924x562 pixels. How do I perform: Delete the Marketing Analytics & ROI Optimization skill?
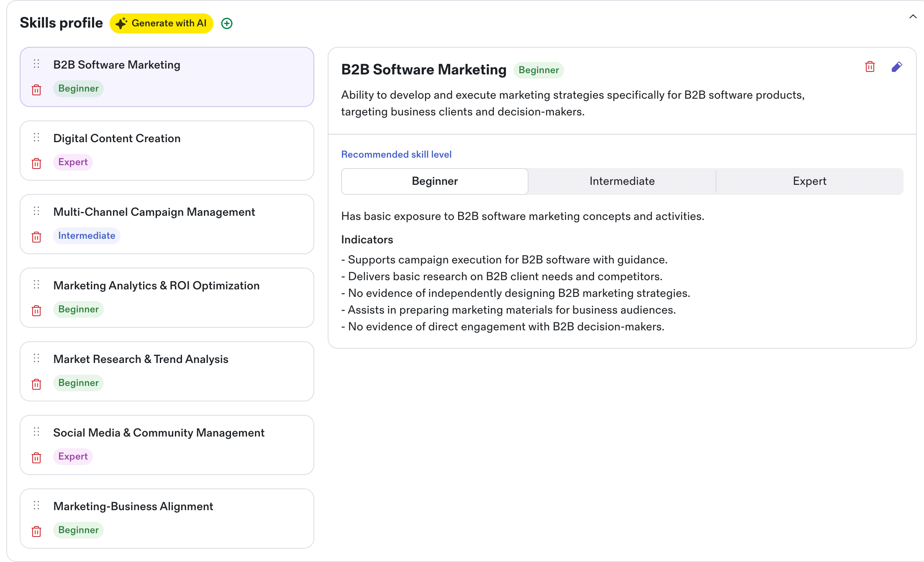click(x=36, y=311)
